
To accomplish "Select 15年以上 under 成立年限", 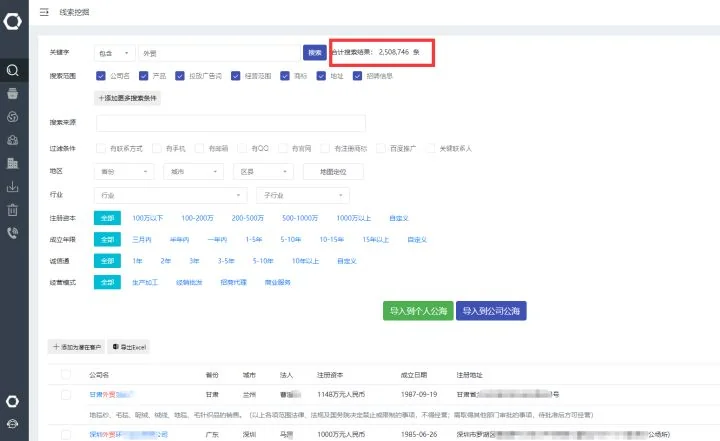I will [376, 239].
